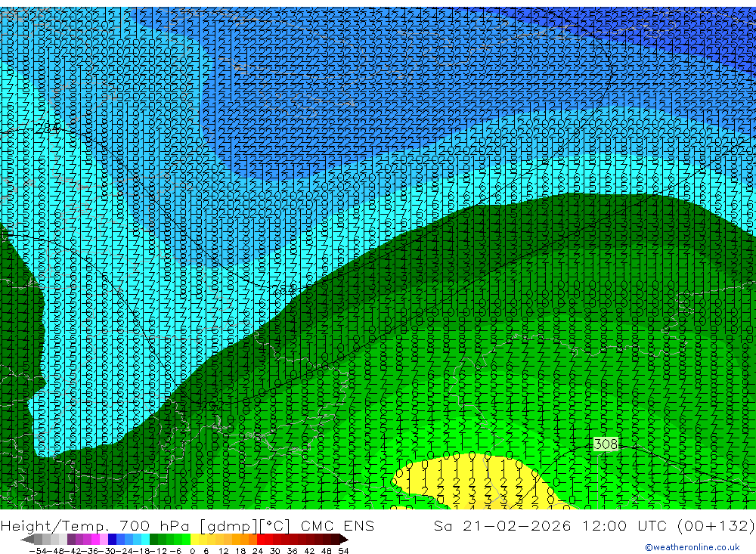Screen dimensions: 756x554
Task: Click the '54' legend scale value at right end
Action: [x=343, y=551]
